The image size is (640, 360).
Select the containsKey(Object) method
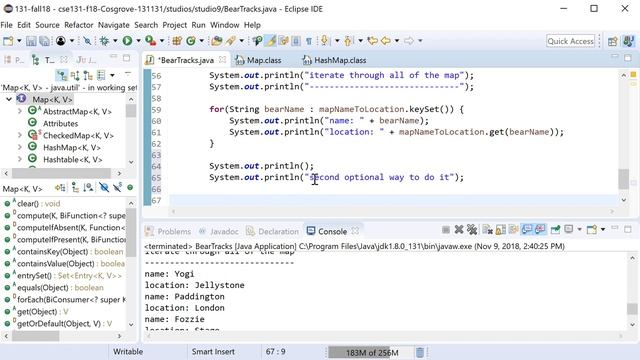pyautogui.click(x=64, y=252)
